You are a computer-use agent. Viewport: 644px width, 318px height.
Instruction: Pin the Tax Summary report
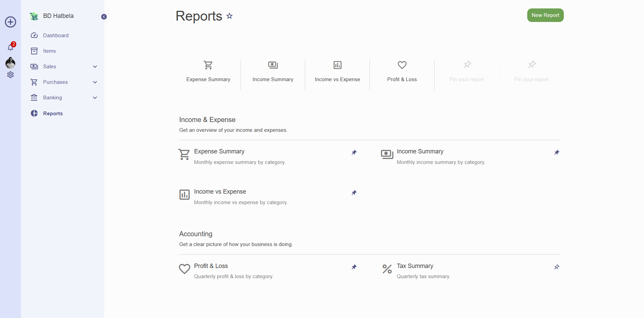[557, 267]
